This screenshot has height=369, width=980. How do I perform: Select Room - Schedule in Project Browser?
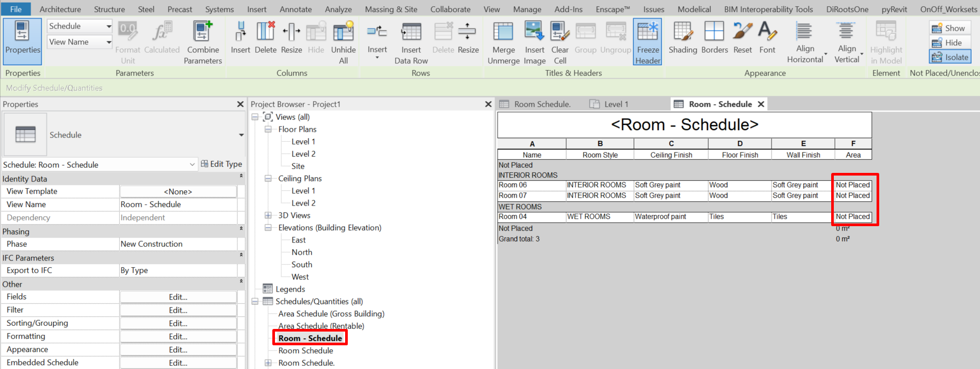[310, 338]
